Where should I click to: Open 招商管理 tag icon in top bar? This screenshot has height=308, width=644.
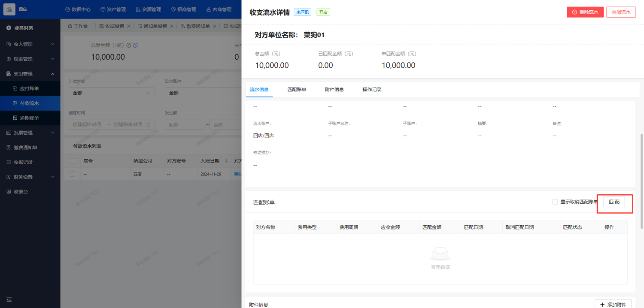coord(173,9)
